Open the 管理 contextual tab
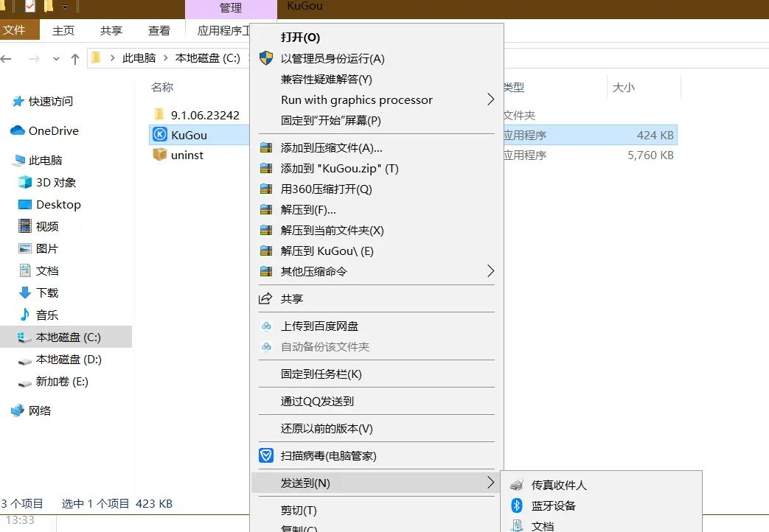Viewport: 769px width, 532px height. click(231, 8)
